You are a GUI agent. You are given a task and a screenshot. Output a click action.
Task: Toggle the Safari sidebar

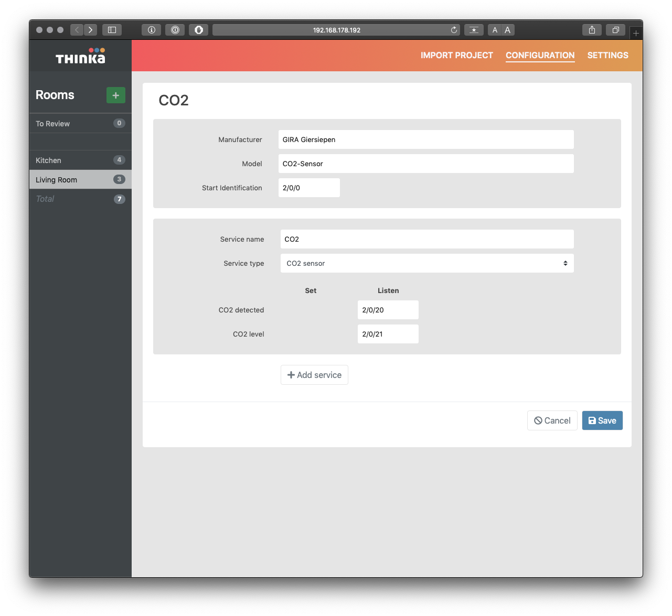coord(112,30)
